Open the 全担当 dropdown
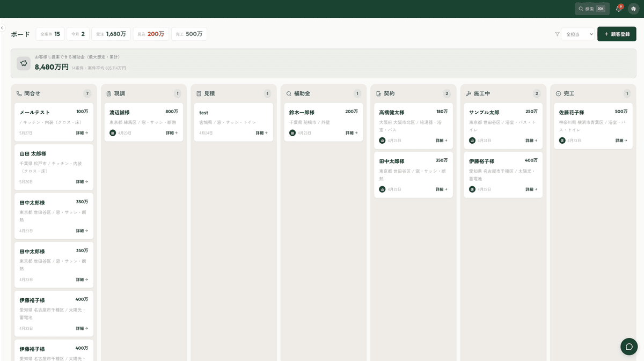This screenshot has width=644, height=361. coord(578,34)
